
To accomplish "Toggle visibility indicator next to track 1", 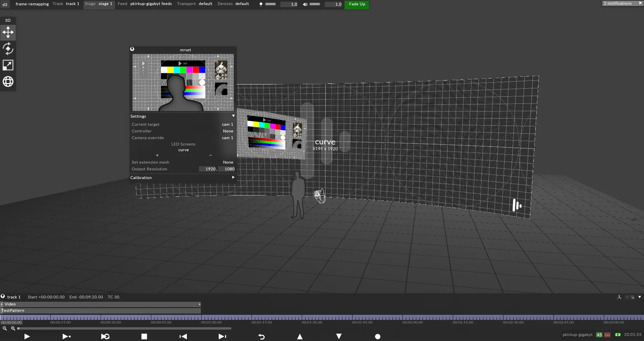I will [2, 296].
